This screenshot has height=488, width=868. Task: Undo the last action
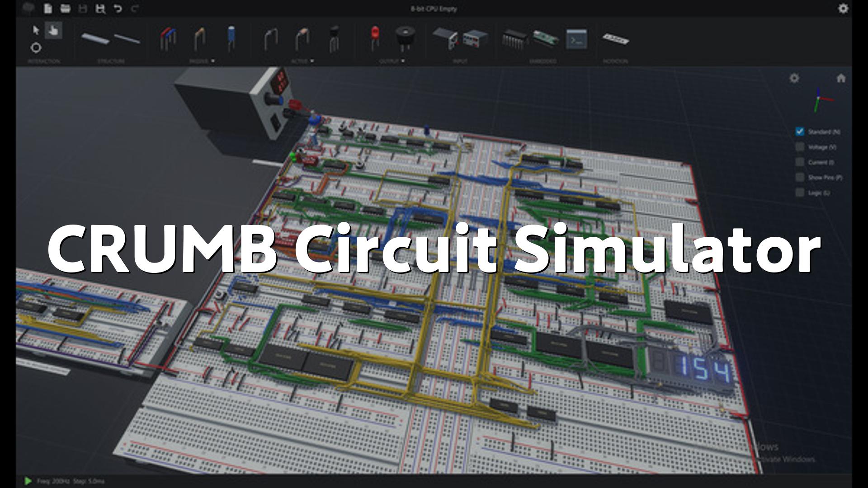[118, 9]
